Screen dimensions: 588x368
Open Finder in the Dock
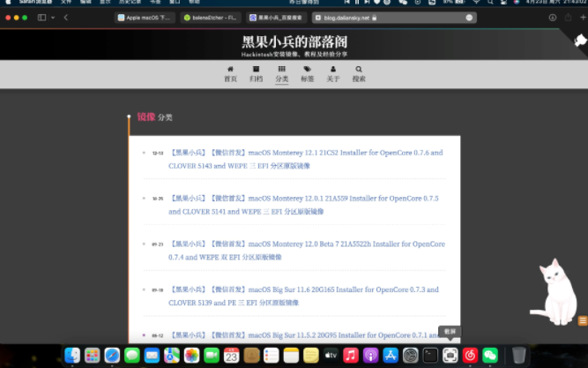72,355
